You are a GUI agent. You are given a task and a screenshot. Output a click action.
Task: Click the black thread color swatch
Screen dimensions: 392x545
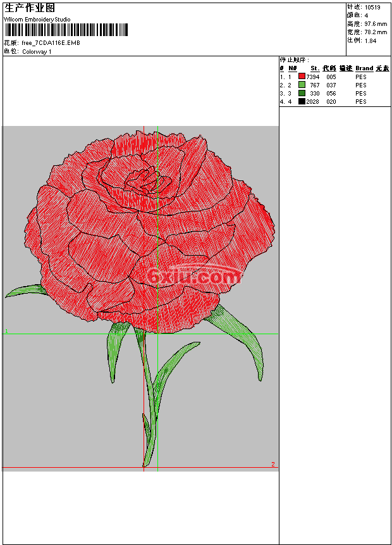pyautogui.click(x=302, y=101)
